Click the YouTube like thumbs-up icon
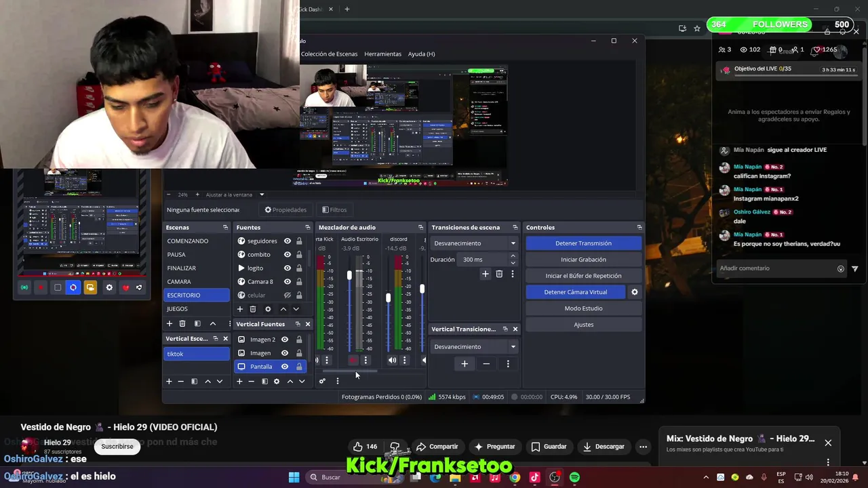 click(358, 447)
